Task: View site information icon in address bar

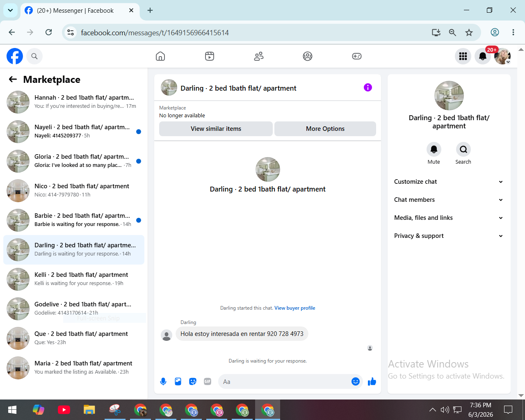Action: pyautogui.click(x=71, y=32)
